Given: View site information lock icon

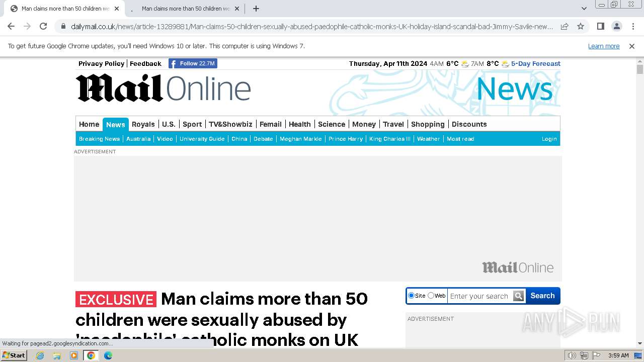Looking at the screenshot, I should click(x=63, y=26).
